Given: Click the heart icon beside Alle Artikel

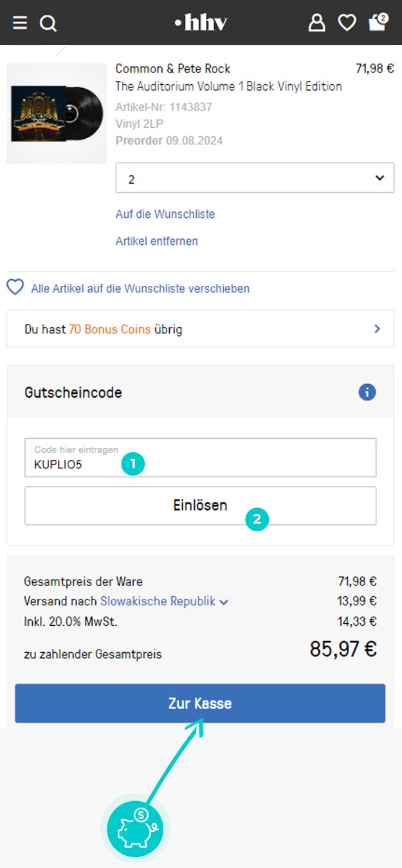Looking at the screenshot, I should (15, 287).
